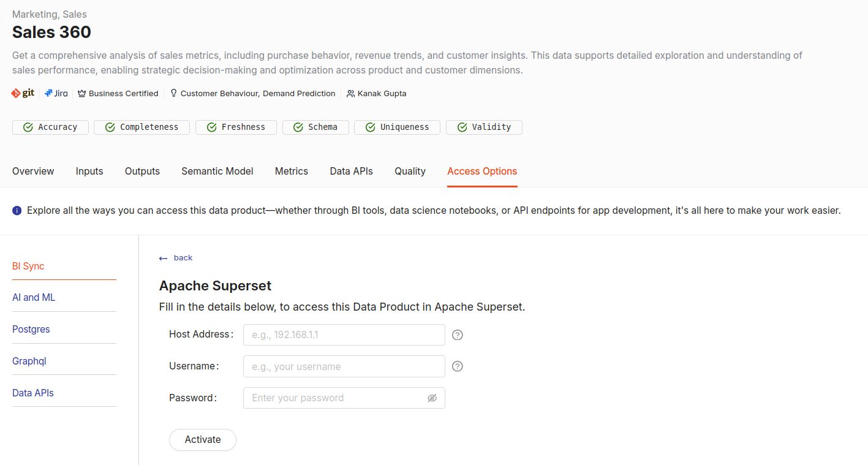Image resolution: width=868 pixels, height=465 pixels.
Task: Click the lightbulb use-case icon
Action: tap(174, 93)
